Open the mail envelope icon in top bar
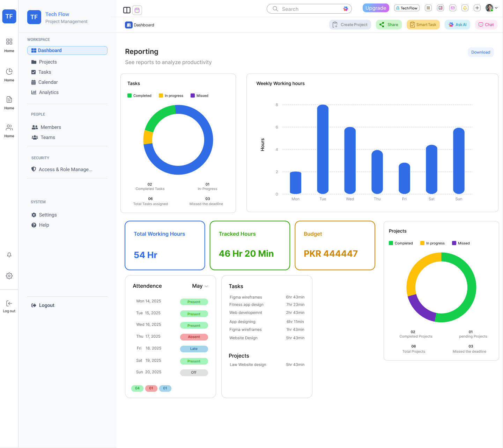Image resolution: width=503 pixels, height=448 pixels. [x=453, y=8]
